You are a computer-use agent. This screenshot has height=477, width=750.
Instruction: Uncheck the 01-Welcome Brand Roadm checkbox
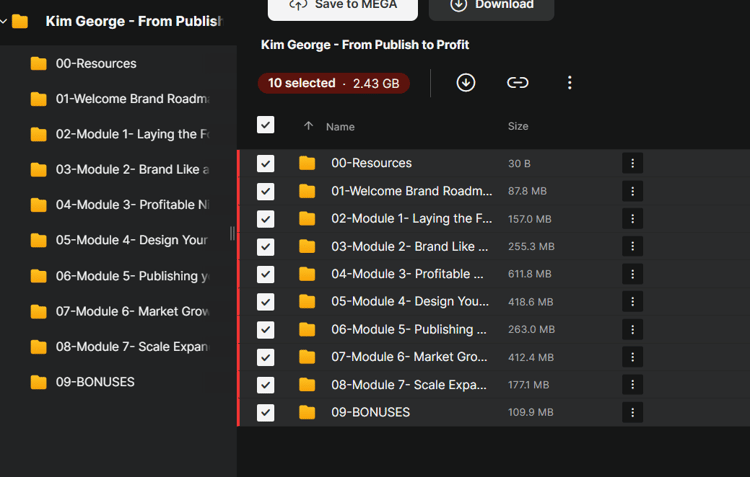click(x=265, y=191)
